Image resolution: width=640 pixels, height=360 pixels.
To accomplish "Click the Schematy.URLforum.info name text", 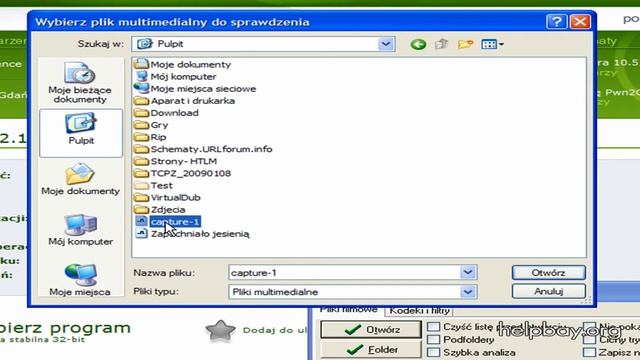I will coord(211,149).
